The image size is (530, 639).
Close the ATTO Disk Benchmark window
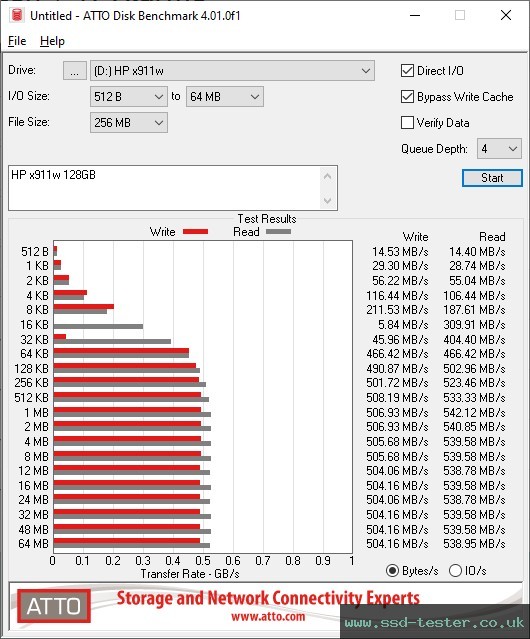(x=506, y=15)
